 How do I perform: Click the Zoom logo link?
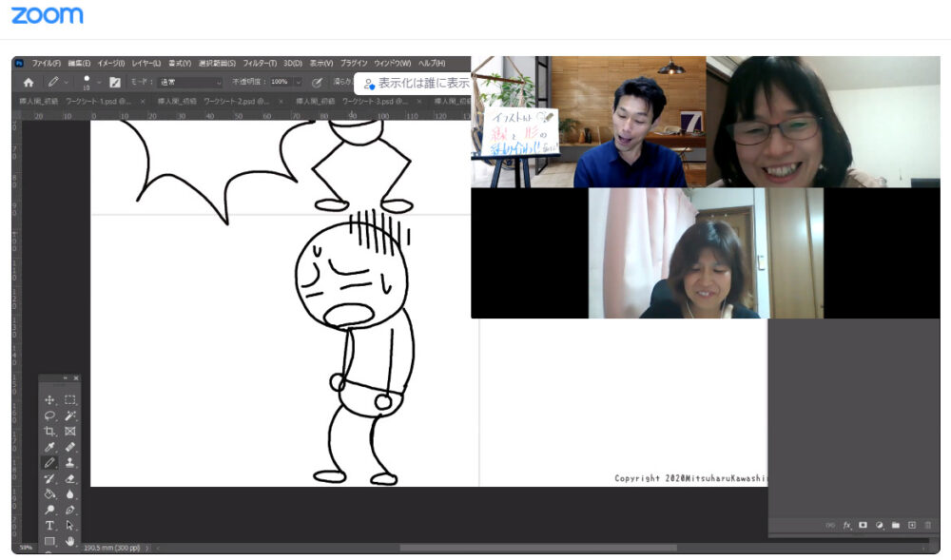point(47,15)
